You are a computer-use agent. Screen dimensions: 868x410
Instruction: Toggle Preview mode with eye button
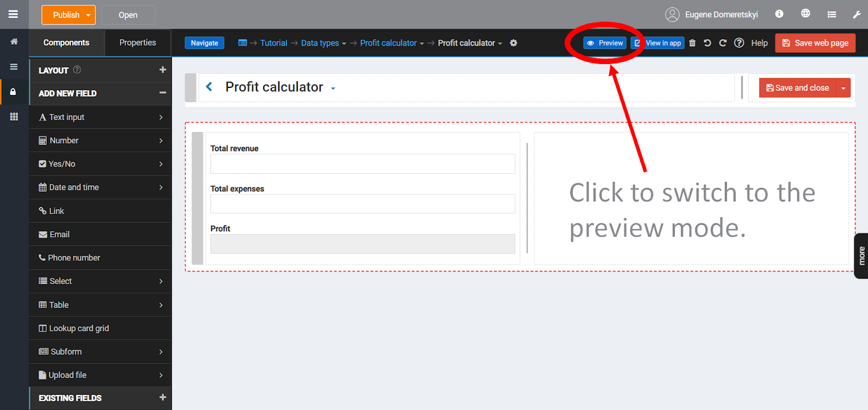click(605, 43)
